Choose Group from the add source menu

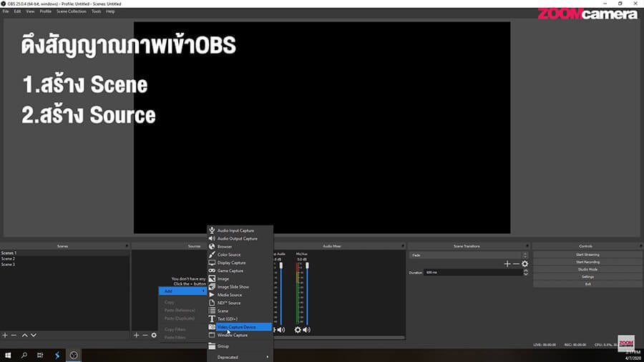[x=240, y=346]
